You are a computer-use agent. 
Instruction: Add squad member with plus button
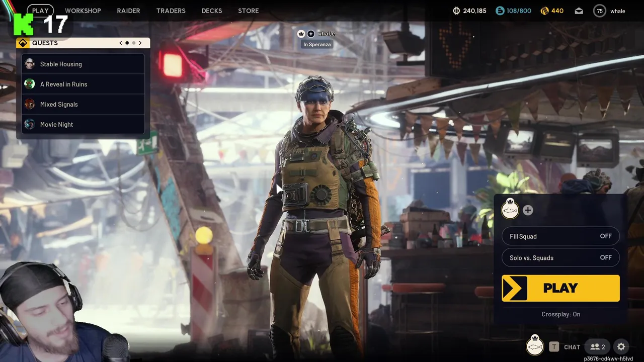click(x=528, y=210)
